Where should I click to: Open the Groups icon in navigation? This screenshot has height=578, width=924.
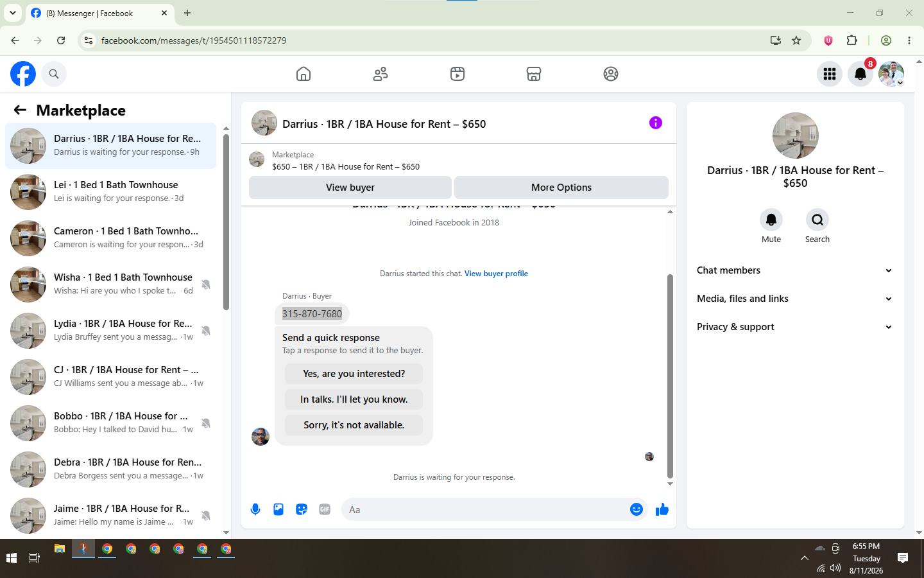(611, 74)
